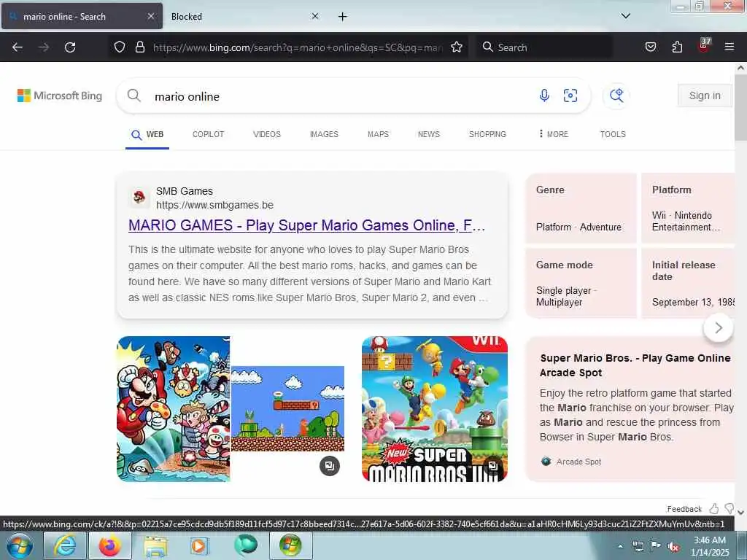Go back using the browser back arrow
The height and width of the screenshot is (560, 747).
pyautogui.click(x=18, y=47)
